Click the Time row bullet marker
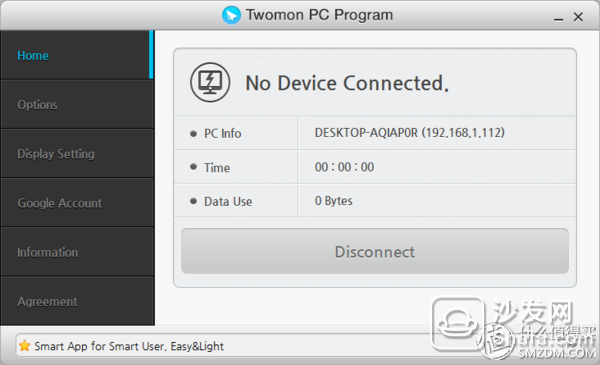 click(x=193, y=167)
